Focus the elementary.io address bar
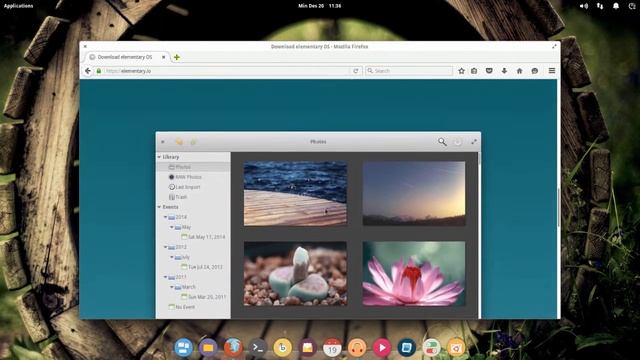This screenshot has height=360, width=640. [x=222, y=71]
